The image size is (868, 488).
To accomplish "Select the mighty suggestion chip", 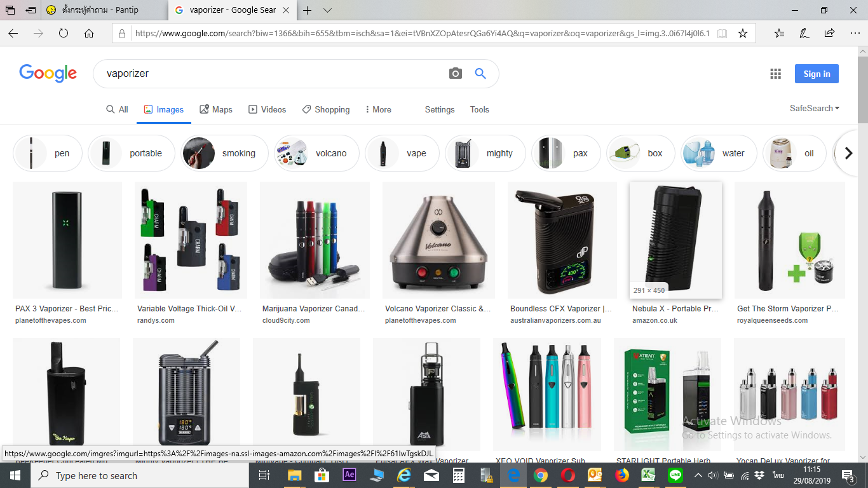I will 485,153.
